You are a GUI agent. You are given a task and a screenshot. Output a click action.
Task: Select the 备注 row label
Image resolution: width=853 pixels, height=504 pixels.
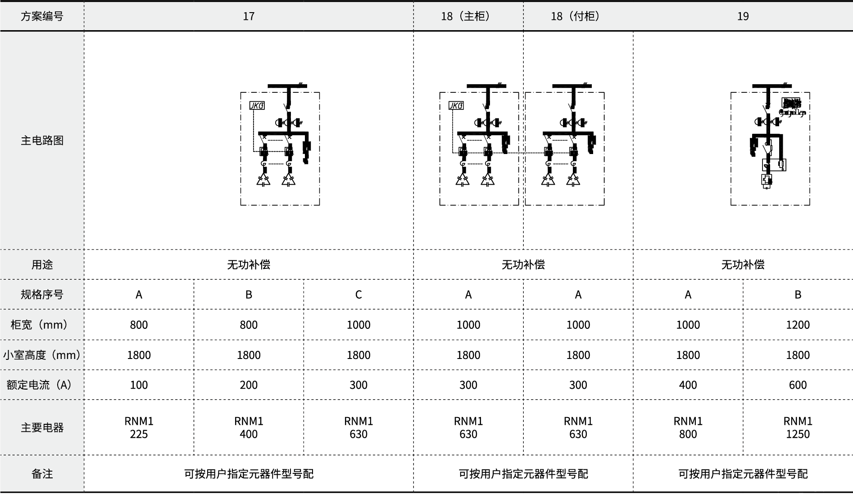(42, 474)
